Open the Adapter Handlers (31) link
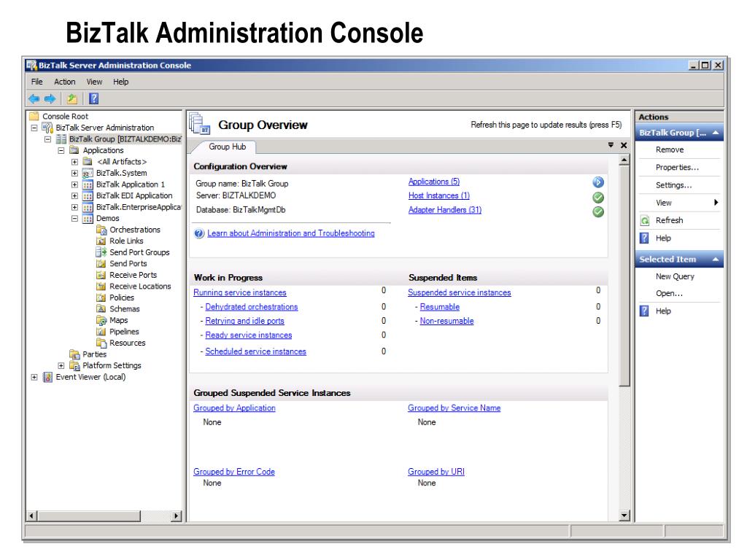This screenshot has width=747, height=560. [445, 209]
